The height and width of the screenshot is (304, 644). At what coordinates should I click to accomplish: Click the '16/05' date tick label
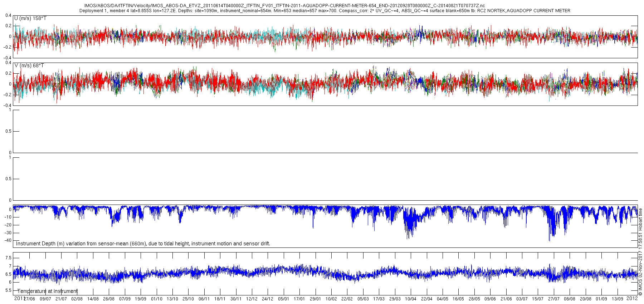point(458,299)
